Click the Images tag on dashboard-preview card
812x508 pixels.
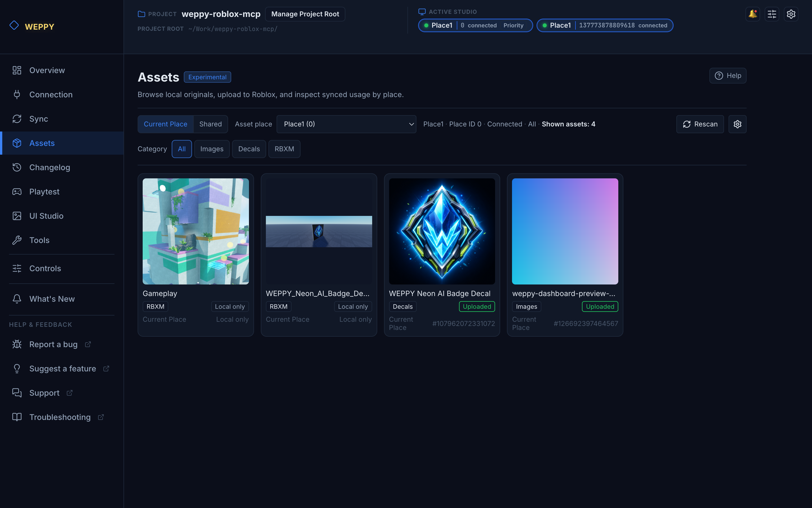pyautogui.click(x=526, y=306)
